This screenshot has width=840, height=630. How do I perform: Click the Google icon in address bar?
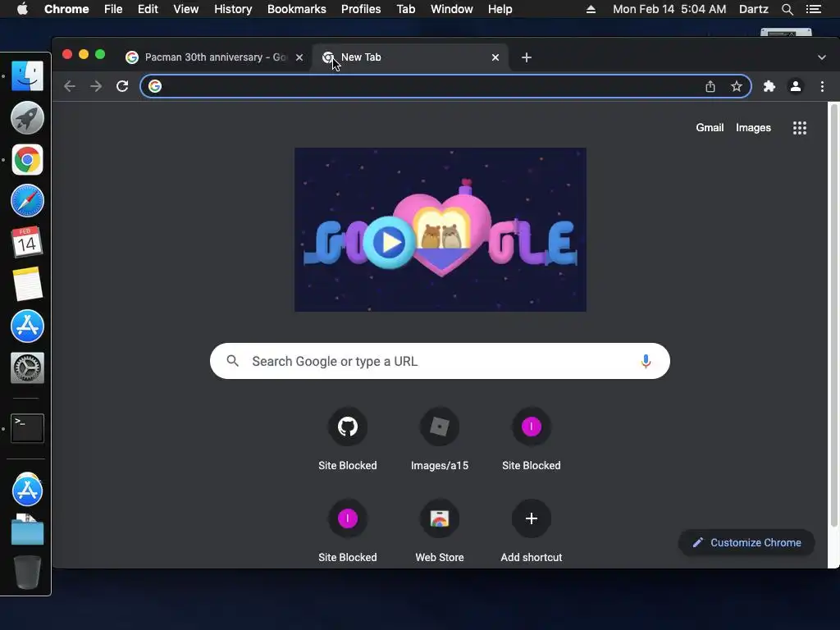tap(155, 86)
